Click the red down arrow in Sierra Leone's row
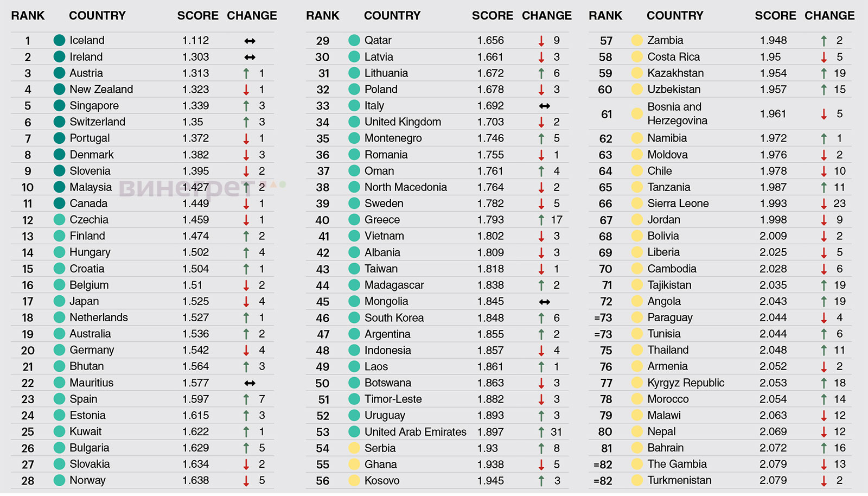Screen dimensions: 868x496 [824, 204]
